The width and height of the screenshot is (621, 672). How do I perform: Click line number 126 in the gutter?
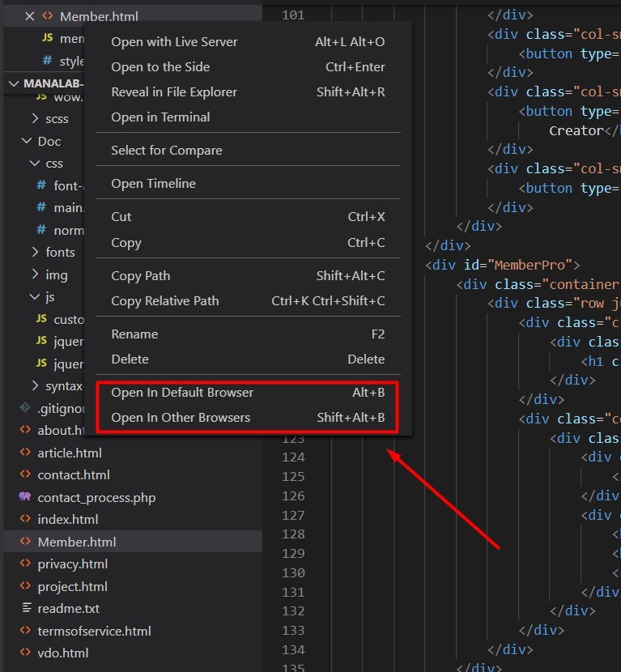292,495
